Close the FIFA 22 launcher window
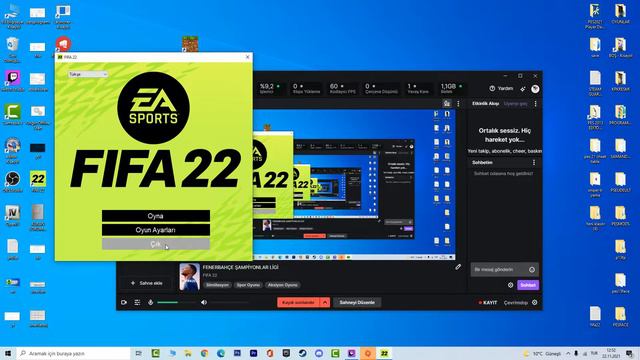This screenshot has height=360, width=640. click(247, 57)
